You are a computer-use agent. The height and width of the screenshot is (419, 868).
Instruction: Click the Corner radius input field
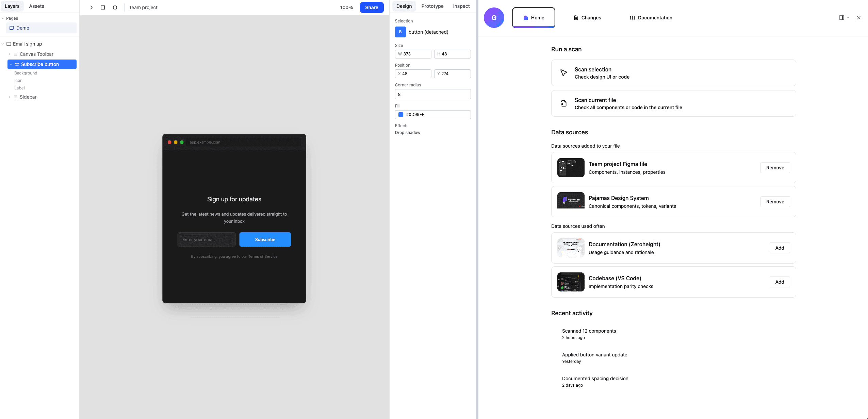click(432, 94)
